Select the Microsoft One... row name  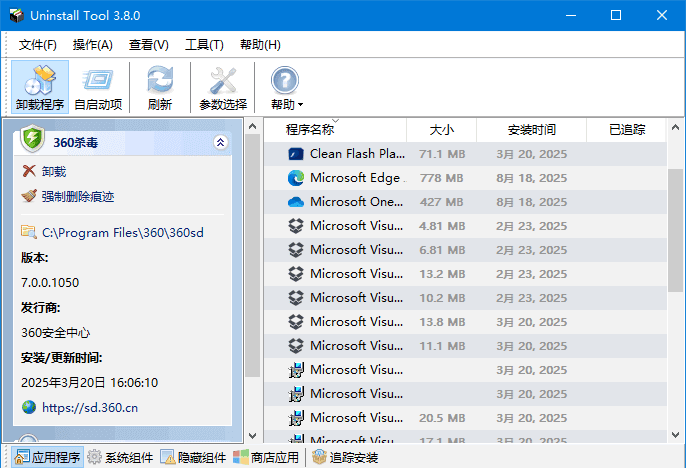tap(357, 202)
